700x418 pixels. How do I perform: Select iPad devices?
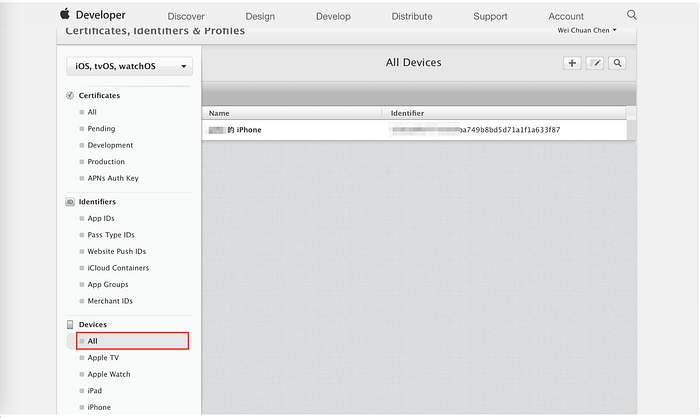(95, 391)
